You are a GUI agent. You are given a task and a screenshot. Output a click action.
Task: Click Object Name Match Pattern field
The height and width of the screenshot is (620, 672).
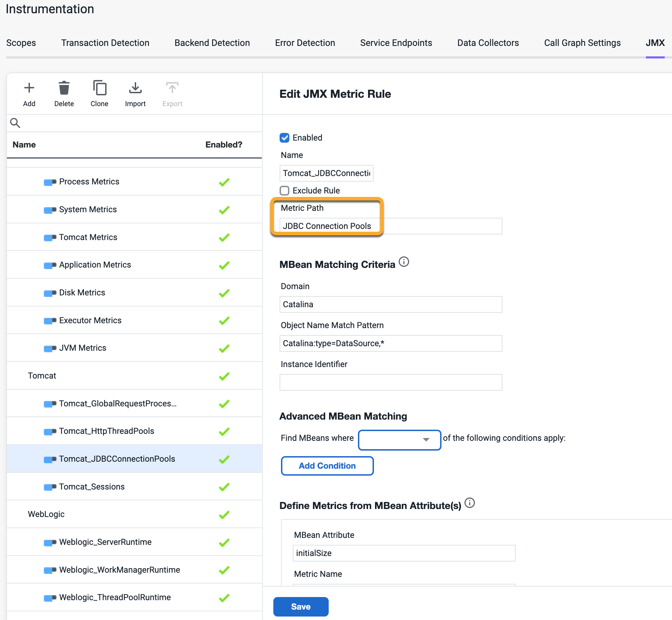pos(391,343)
